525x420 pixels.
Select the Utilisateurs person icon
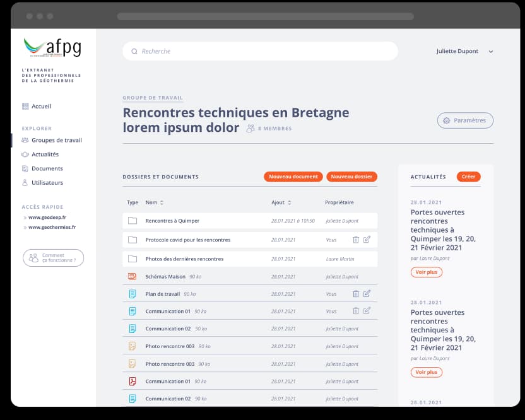[25, 183]
